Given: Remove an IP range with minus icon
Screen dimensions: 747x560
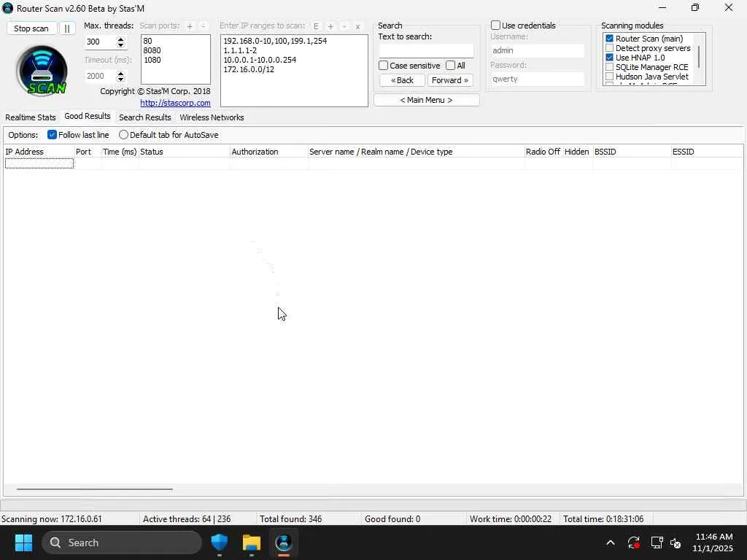Looking at the screenshot, I should click(x=344, y=27).
